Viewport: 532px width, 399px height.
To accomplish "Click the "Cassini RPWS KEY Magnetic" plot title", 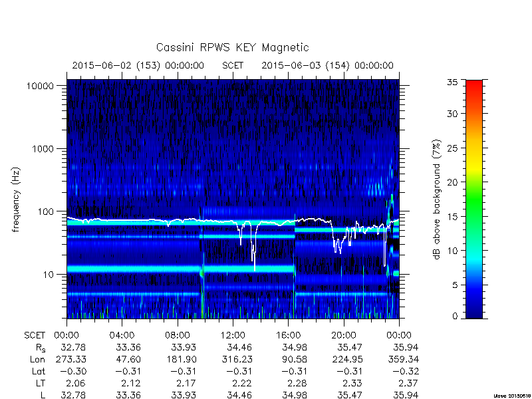I will 232,47.
